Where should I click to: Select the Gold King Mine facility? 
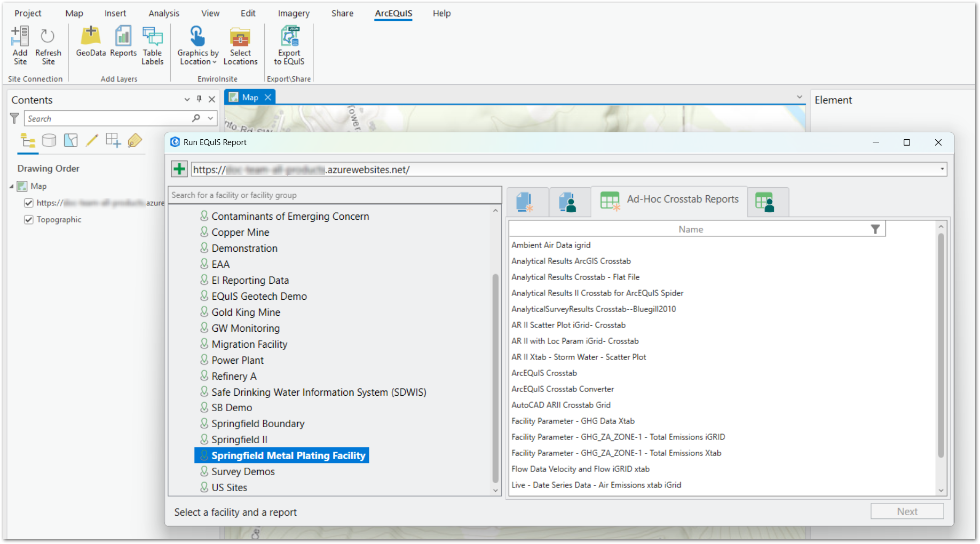pos(246,313)
